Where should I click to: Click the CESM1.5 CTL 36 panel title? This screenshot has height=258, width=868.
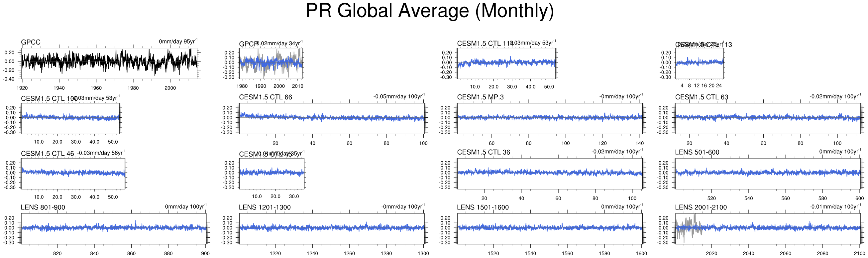click(484, 152)
